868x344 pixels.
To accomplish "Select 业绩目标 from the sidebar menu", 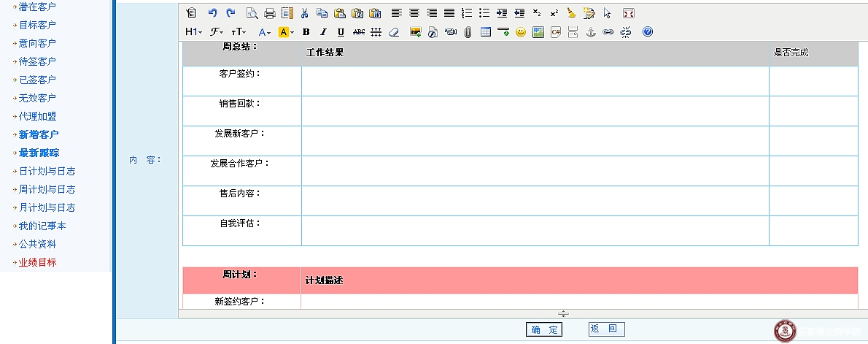I will 37,262.
